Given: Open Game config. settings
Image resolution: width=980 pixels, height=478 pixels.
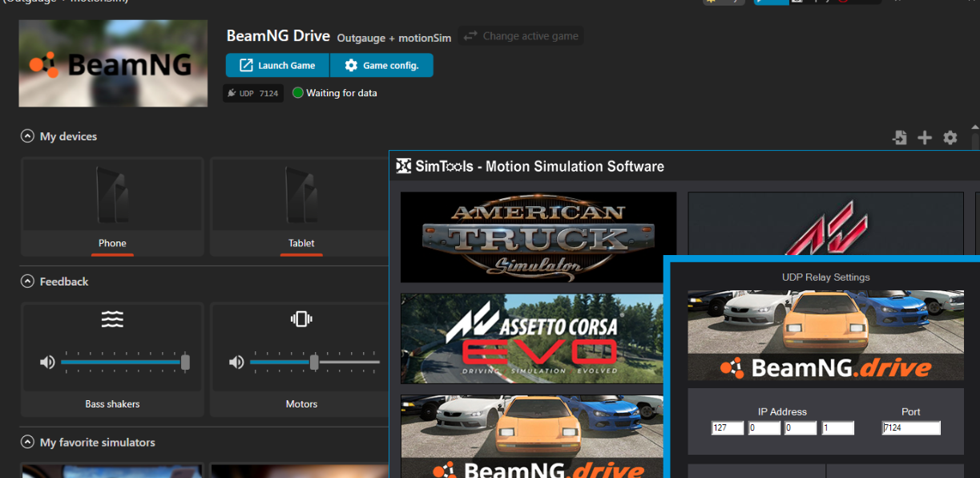Looking at the screenshot, I should click(x=381, y=66).
